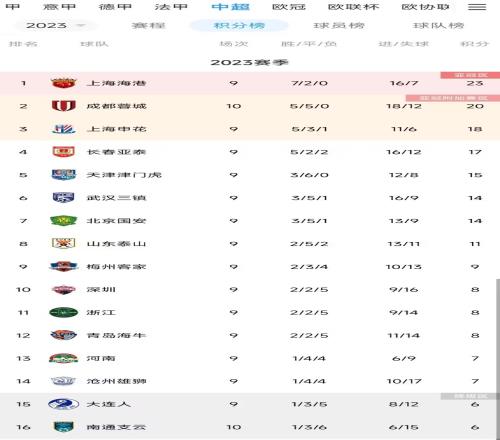Viewport: 500px width, 440px height.
Task: Click the 山东泰山 team logo
Action: point(63,244)
